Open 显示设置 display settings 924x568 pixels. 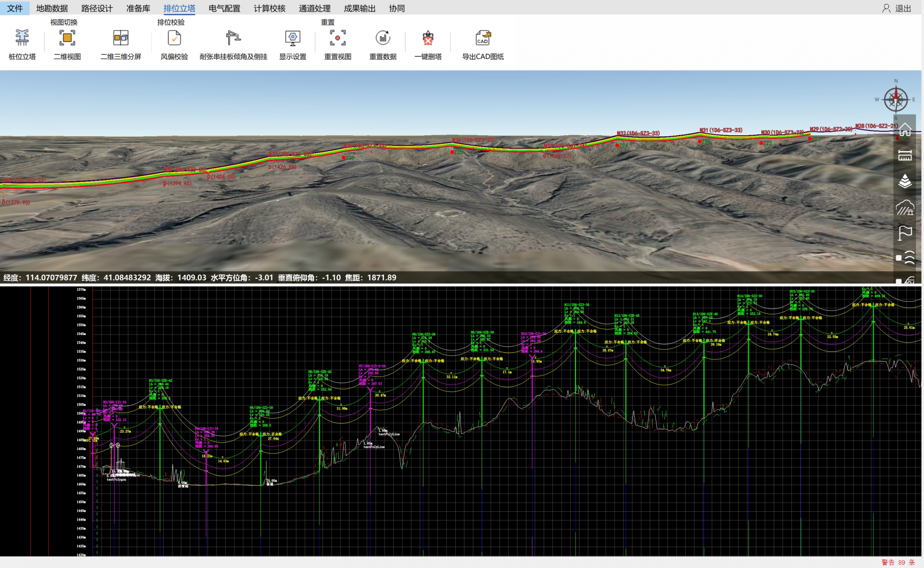pyautogui.click(x=293, y=39)
